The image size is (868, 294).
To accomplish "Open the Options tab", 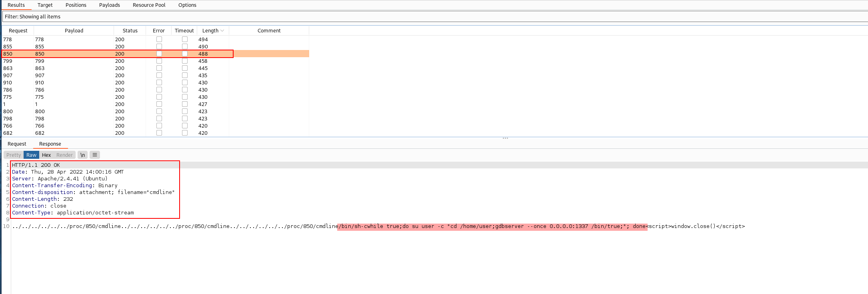I will point(187,5).
